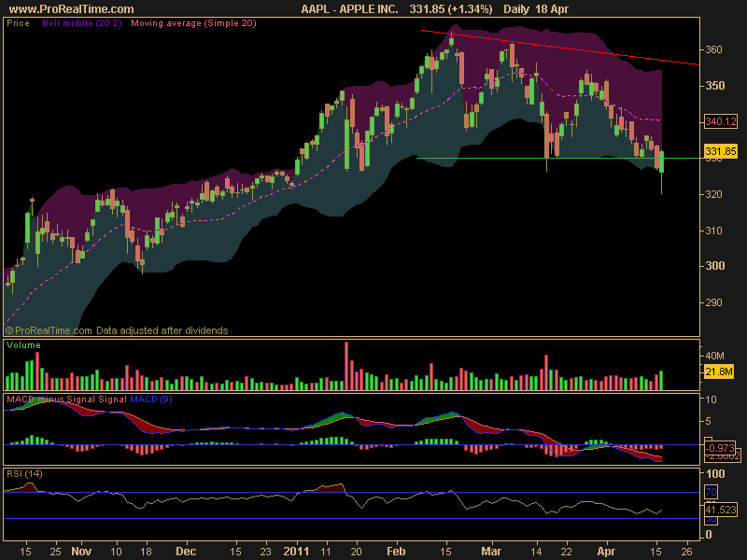Click Moving average (Simple 20) legend

193,22
